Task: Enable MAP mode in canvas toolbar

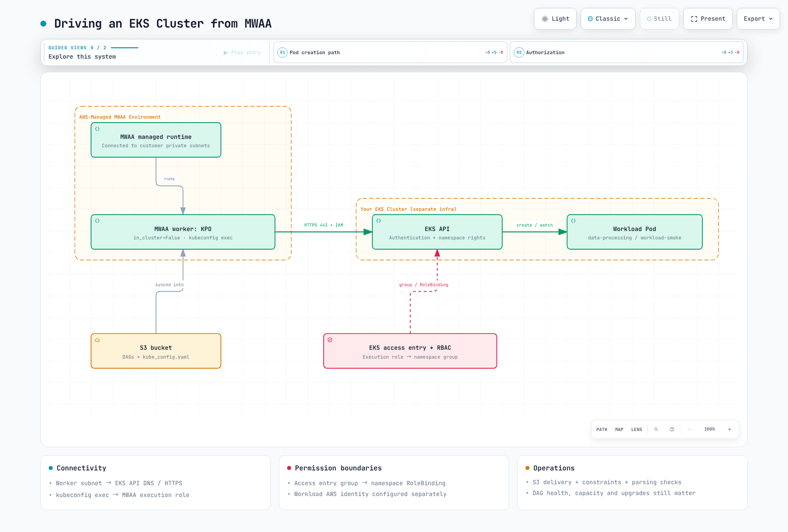Action: point(619,430)
